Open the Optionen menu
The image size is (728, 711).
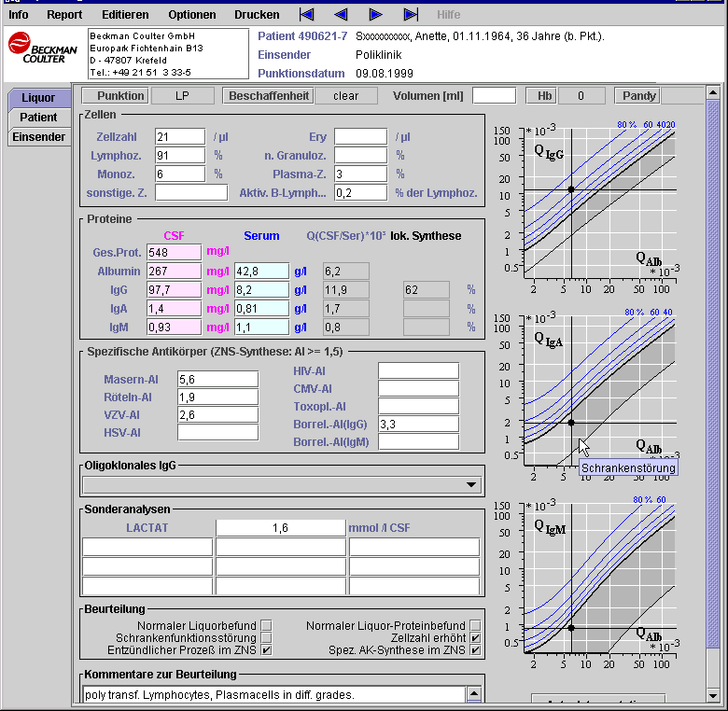[192, 15]
